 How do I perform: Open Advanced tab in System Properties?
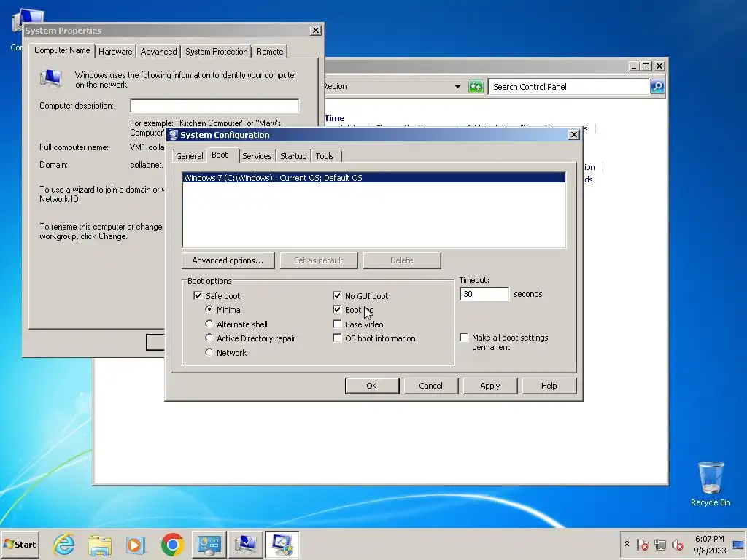click(158, 52)
